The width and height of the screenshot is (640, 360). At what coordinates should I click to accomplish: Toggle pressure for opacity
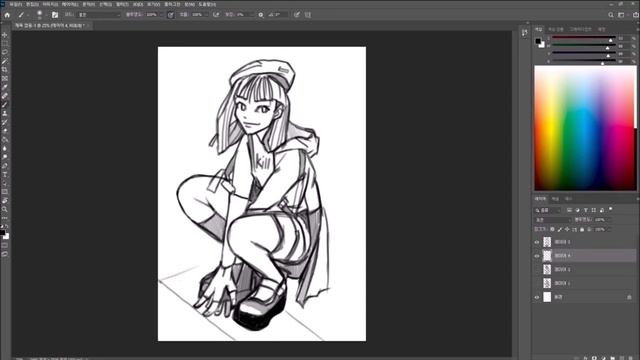point(171,15)
